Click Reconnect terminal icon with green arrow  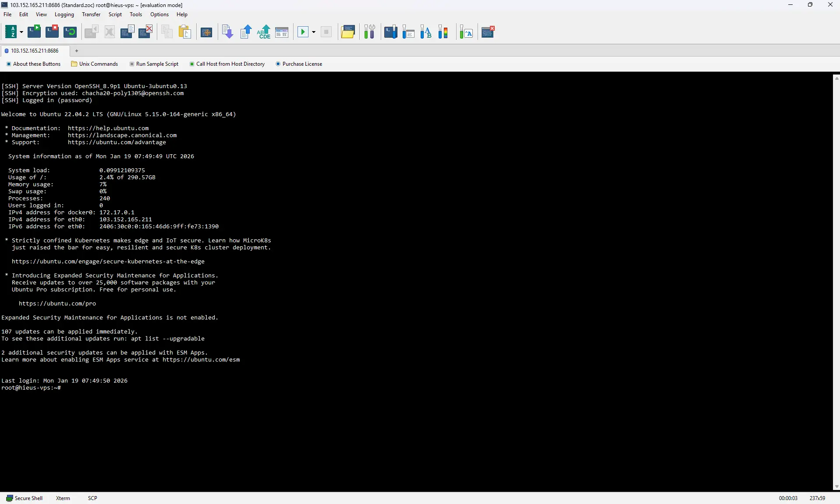(70, 32)
